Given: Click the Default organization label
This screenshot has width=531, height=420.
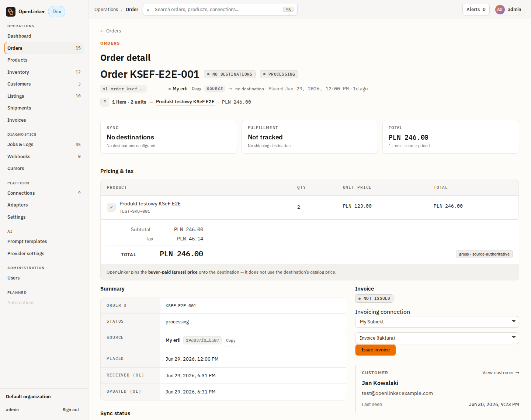Looking at the screenshot, I should click(28, 397).
